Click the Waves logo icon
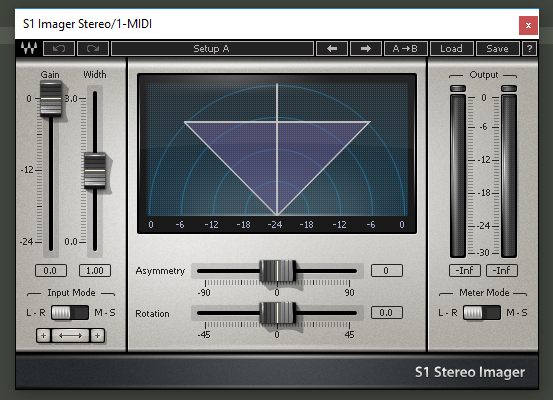The image size is (553, 400). [x=29, y=48]
